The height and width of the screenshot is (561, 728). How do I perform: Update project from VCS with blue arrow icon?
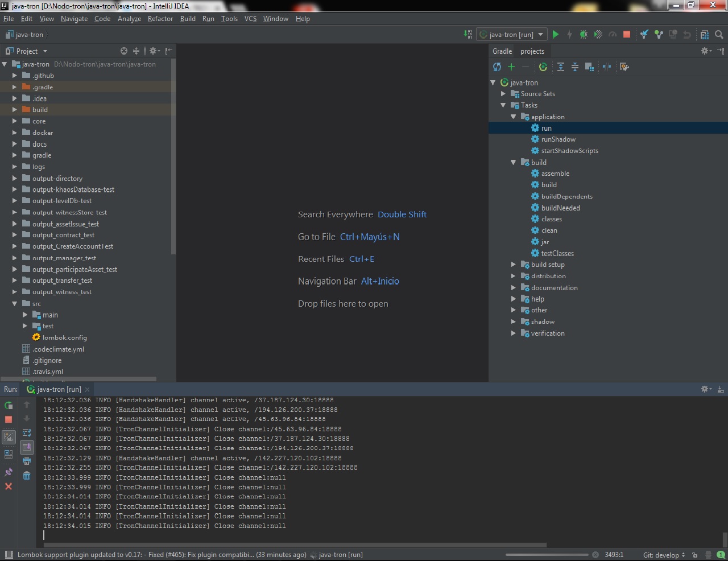tap(644, 35)
